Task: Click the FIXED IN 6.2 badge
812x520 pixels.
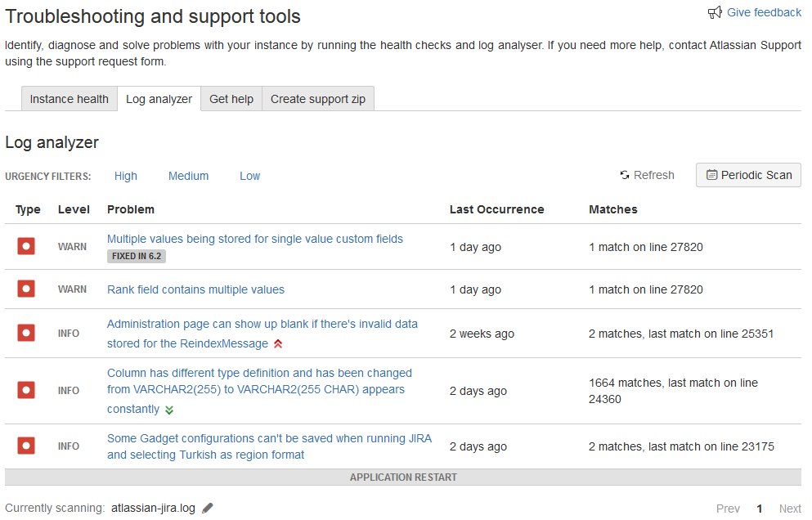Action: point(137,256)
